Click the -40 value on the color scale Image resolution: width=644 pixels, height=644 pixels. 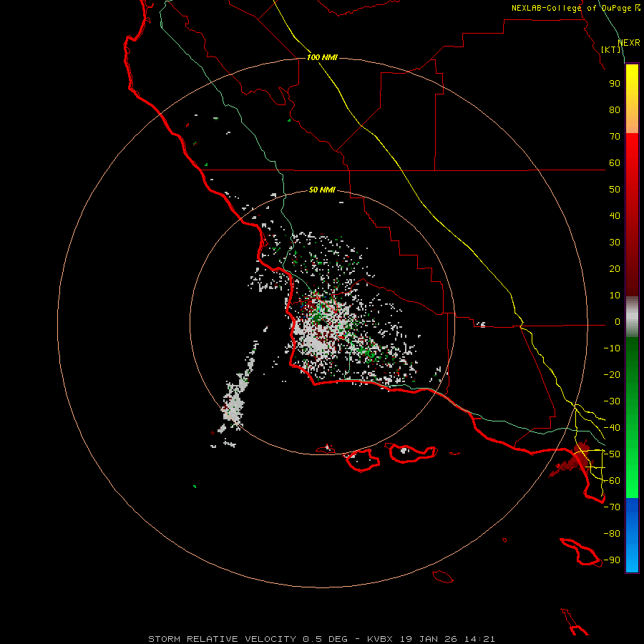click(x=612, y=428)
